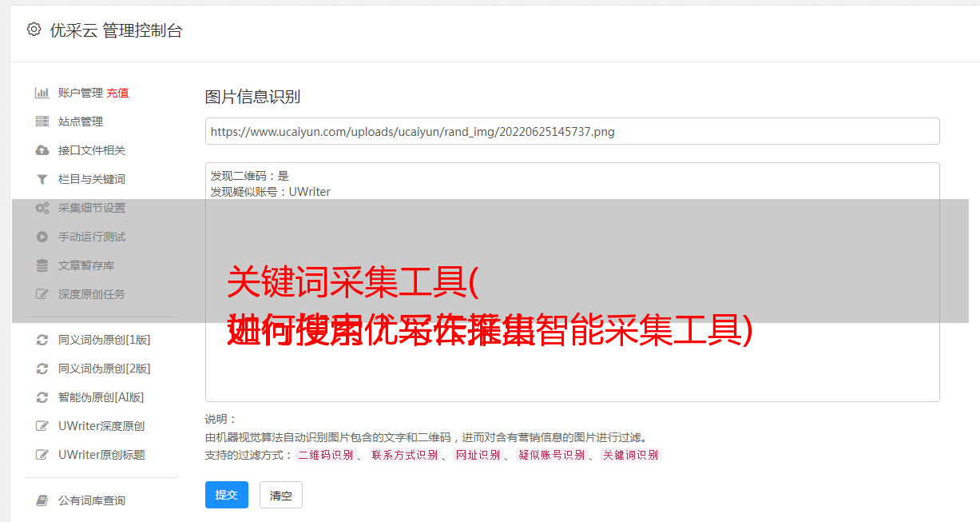Select 同义词伪原创[1版] in sidebar
This screenshot has height=522, width=980.
click(x=105, y=340)
